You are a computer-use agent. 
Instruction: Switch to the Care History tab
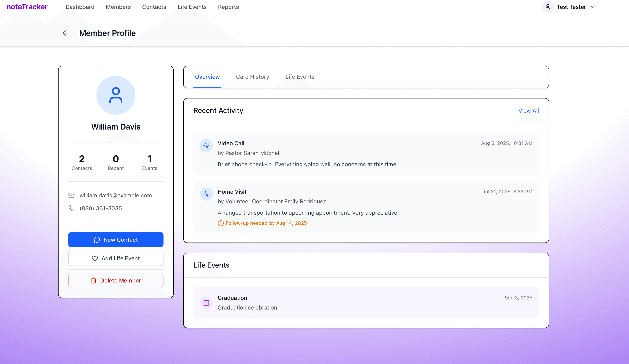pos(252,77)
